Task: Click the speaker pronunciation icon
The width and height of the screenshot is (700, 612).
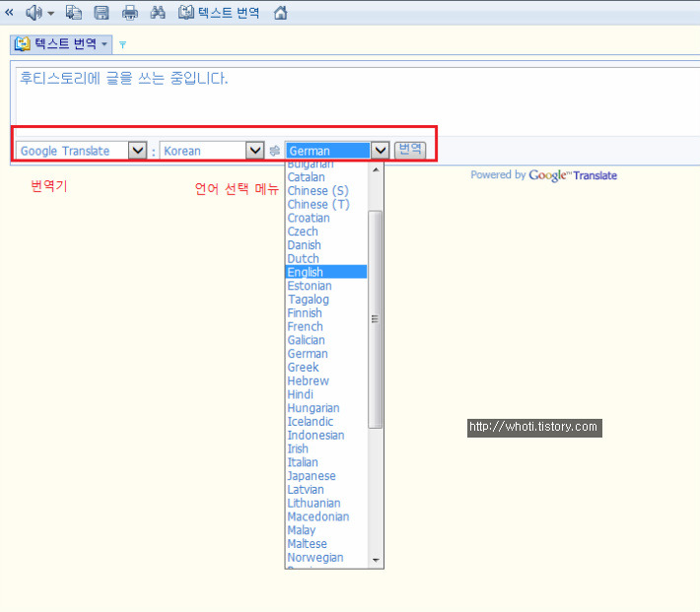Action: coord(34,13)
